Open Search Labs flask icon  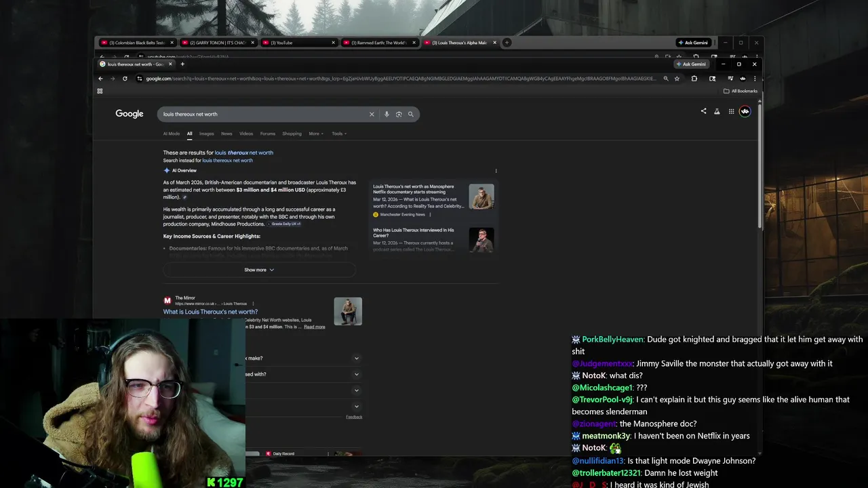point(717,111)
